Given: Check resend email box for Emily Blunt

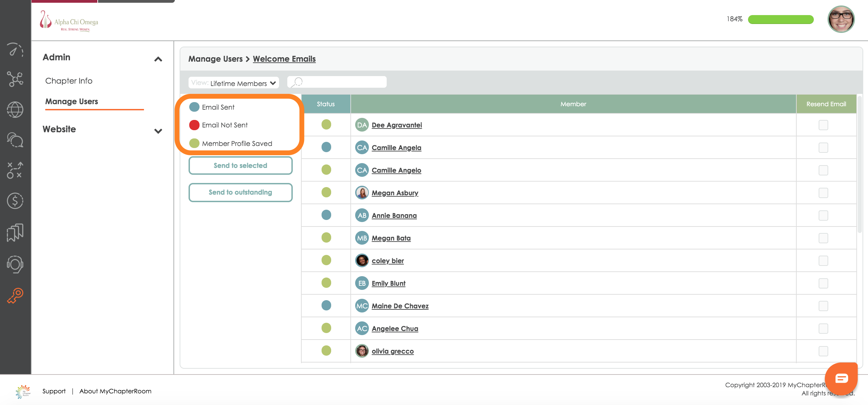Looking at the screenshot, I should click(x=823, y=283).
